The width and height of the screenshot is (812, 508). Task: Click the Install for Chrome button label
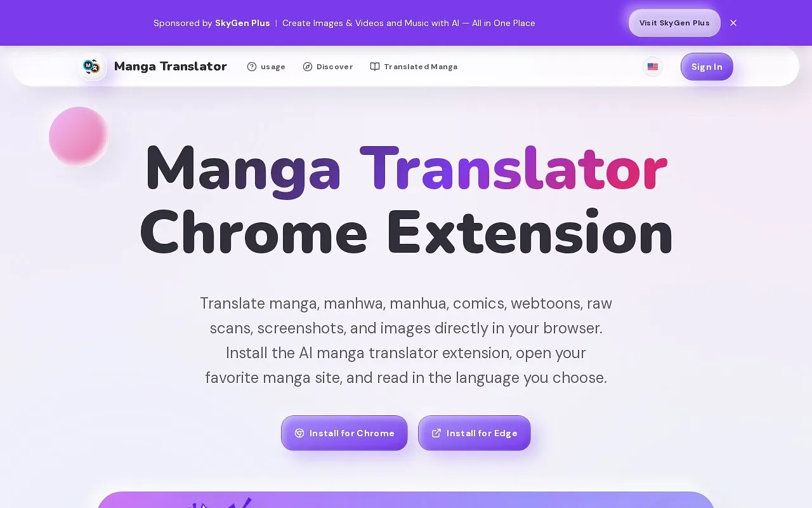(x=352, y=433)
